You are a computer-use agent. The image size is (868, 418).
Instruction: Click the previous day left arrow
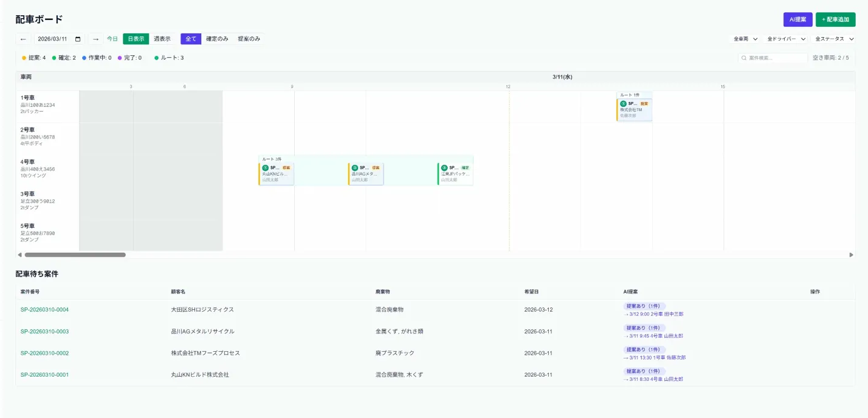(23, 39)
